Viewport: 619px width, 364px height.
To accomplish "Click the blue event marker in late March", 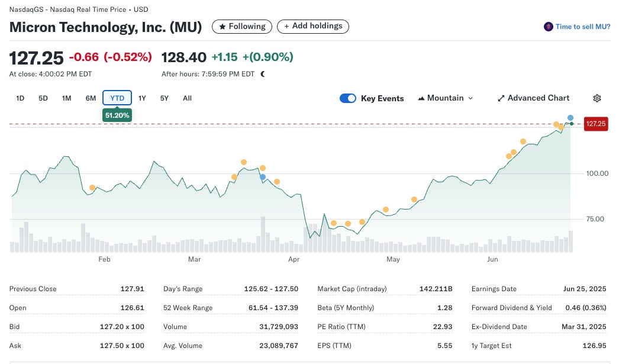I will (x=263, y=177).
